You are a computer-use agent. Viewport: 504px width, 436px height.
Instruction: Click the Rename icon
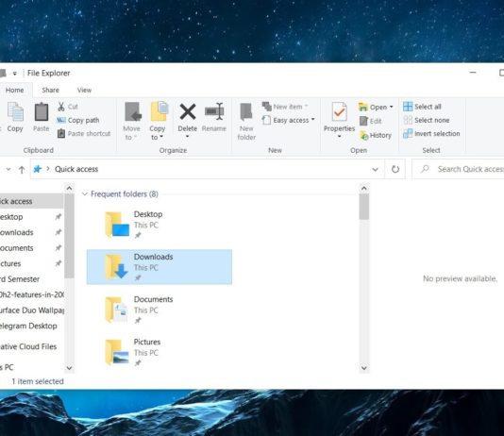pos(214,111)
